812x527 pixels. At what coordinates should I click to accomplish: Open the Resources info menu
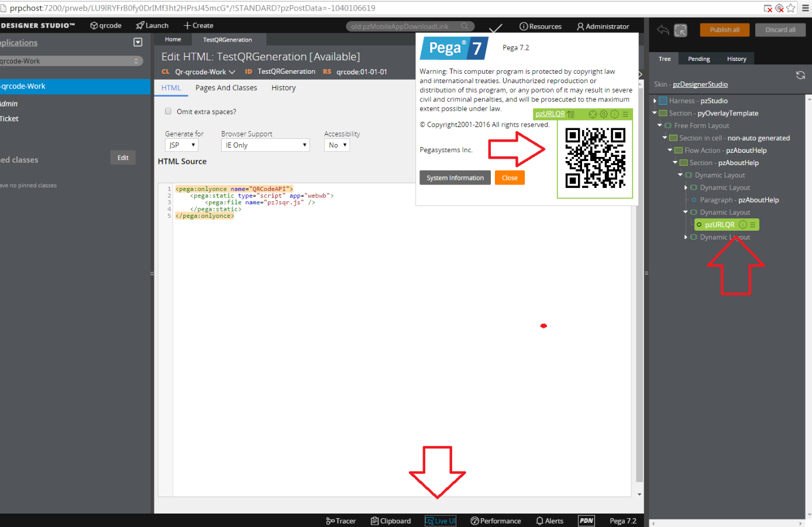tap(541, 26)
